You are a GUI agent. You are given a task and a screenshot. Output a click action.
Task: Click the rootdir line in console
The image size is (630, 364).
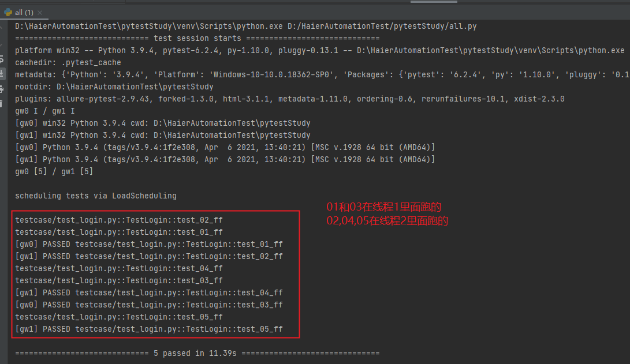click(x=114, y=87)
